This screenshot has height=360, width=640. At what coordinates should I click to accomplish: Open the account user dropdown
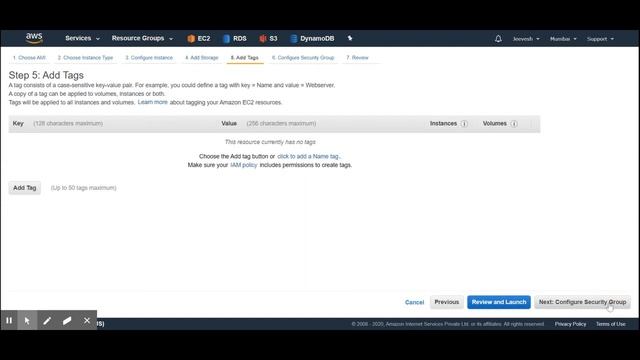click(x=526, y=39)
